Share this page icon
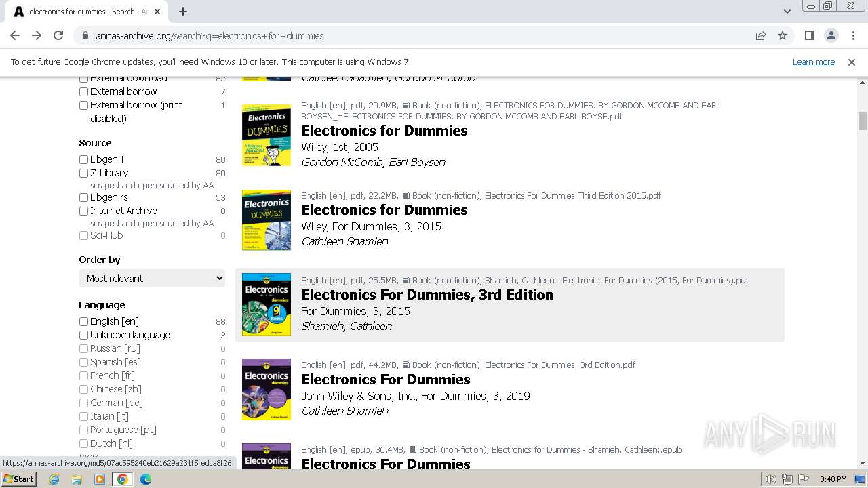 pyautogui.click(x=761, y=35)
